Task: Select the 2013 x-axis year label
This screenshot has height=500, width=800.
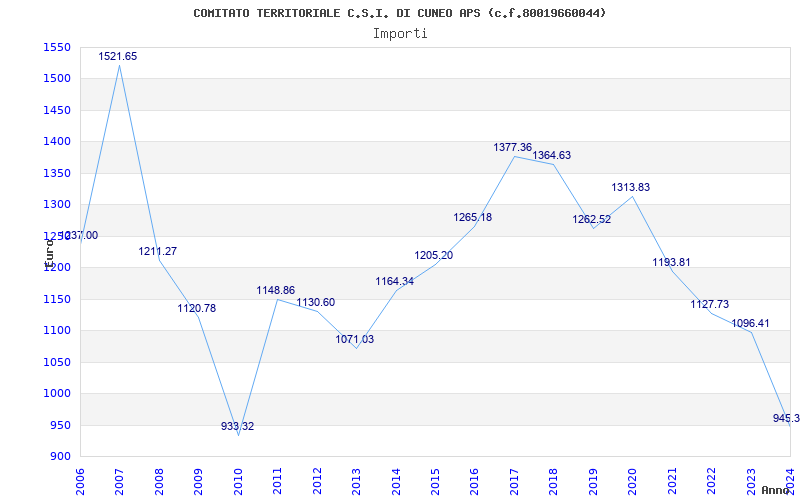Action: coord(356,480)
